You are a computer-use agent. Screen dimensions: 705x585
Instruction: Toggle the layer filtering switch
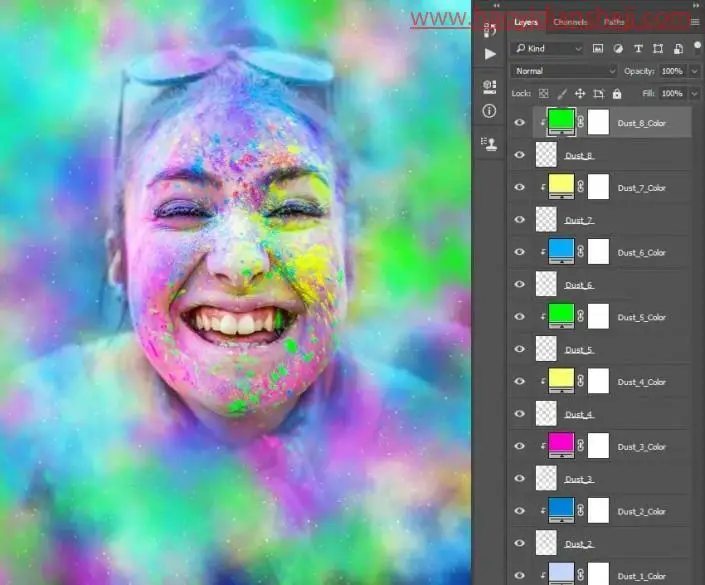click(697, 47)
